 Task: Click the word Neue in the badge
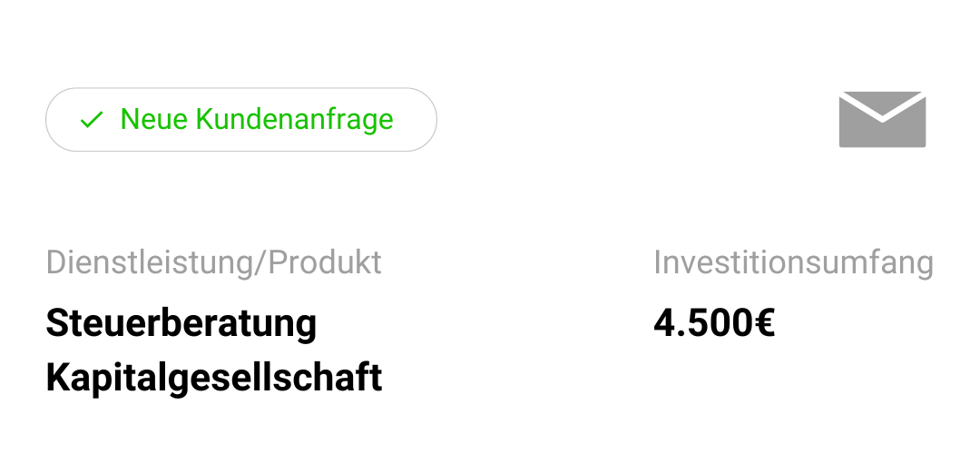click(x=153, y=120)
